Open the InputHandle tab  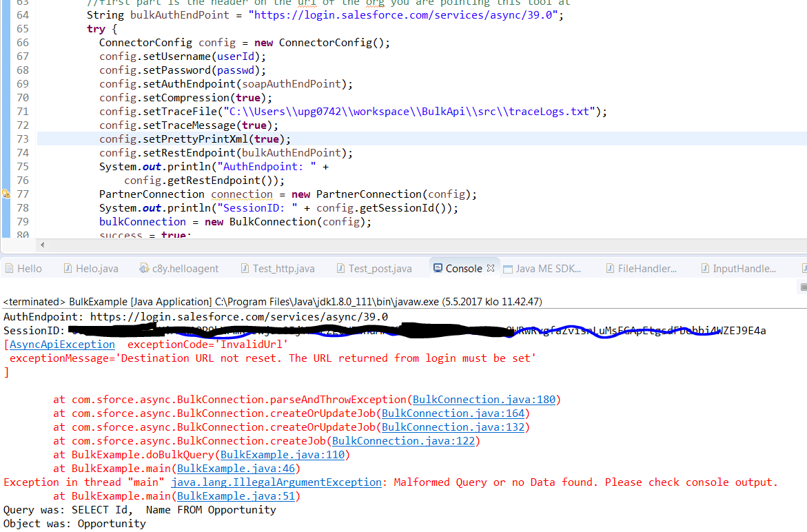pyautogui.click(x=738, y=269)
